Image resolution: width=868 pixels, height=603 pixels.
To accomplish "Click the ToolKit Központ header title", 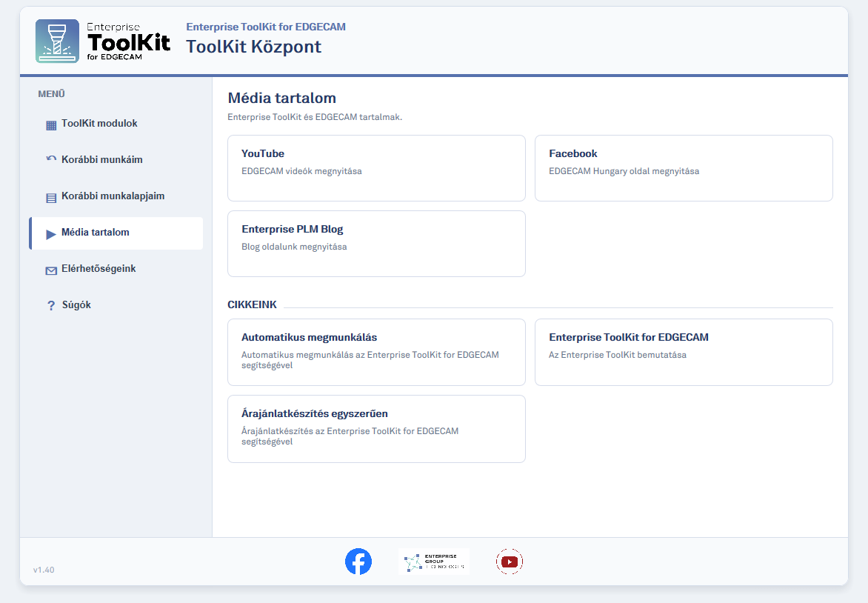I will pyautogui.click(x=253, y=47).
